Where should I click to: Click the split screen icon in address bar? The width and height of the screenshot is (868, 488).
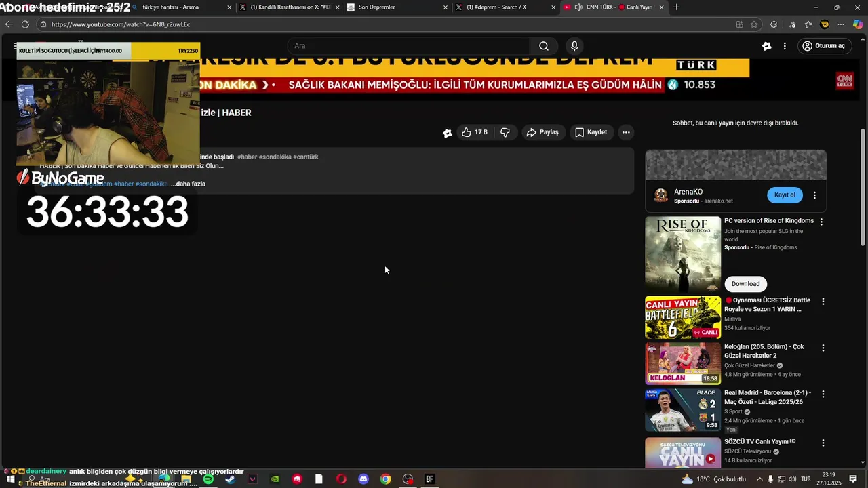tap(739, 24)
